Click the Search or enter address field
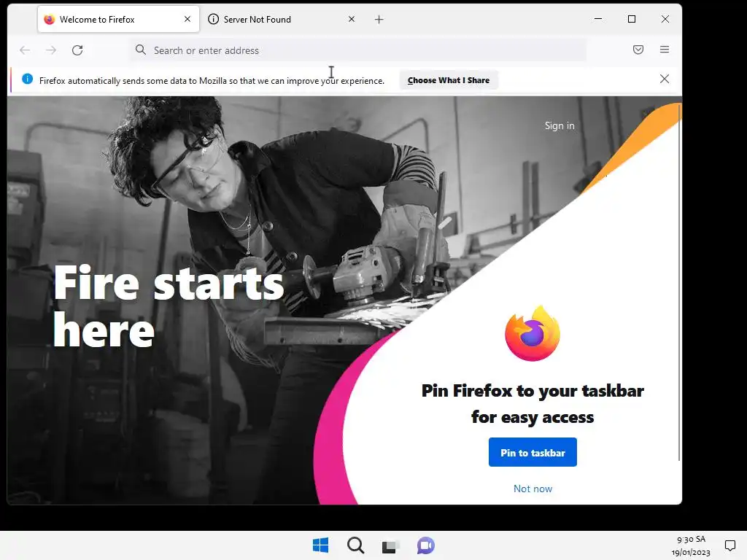747x560 pixels. coord(358,50)
